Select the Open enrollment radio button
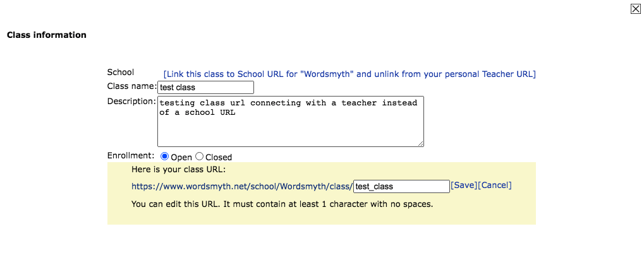644x265 pixels. click(x=165, y=156)
